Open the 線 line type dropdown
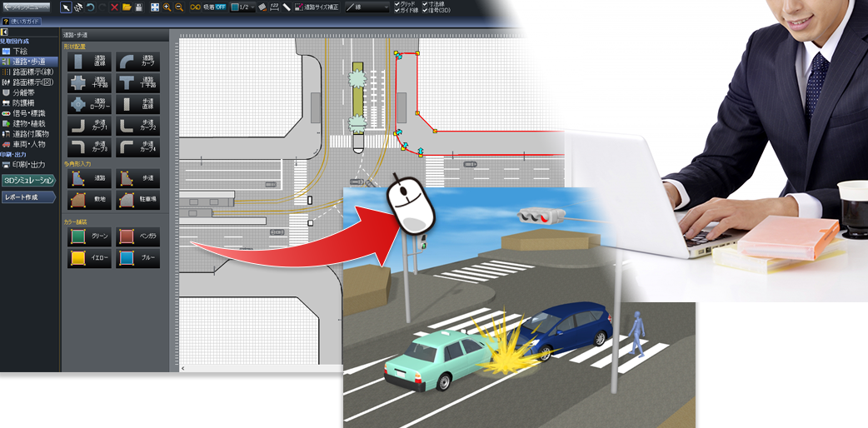The image size is (868, 428). click(368, 7)
